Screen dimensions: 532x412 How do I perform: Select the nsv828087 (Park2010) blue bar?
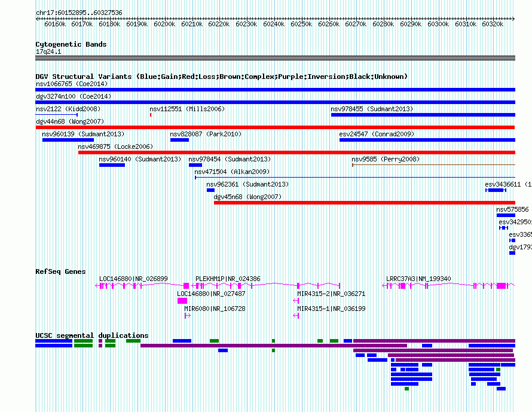coord(179,140)
